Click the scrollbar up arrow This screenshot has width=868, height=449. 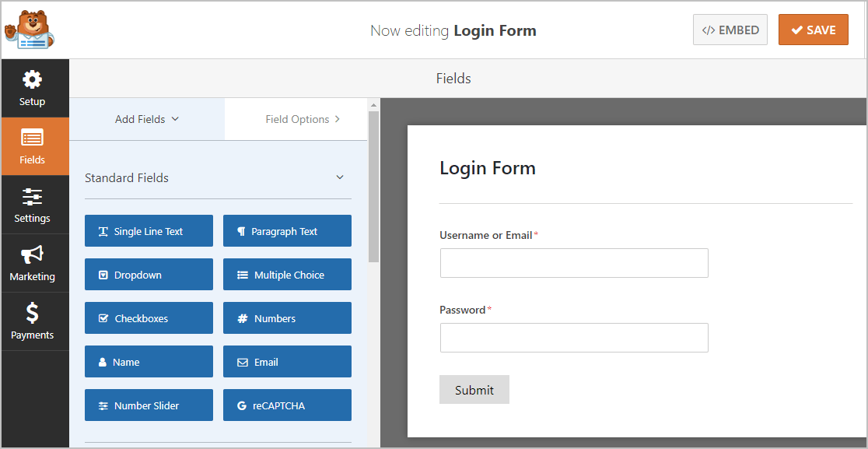tap(373, 104)
